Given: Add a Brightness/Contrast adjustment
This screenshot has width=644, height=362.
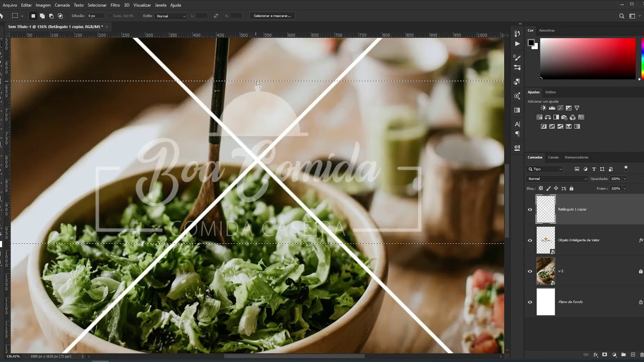Looking at the screenshot, I should click(543, 108).
